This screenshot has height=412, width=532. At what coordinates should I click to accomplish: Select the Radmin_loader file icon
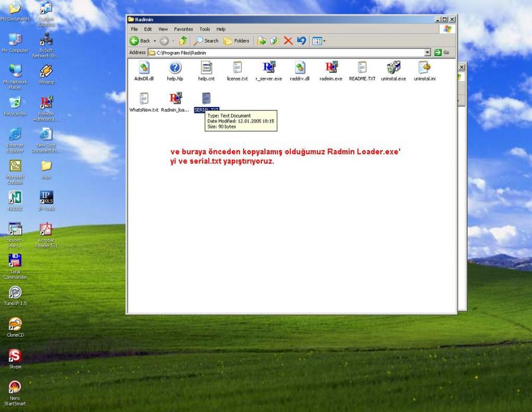click(175, 99)
